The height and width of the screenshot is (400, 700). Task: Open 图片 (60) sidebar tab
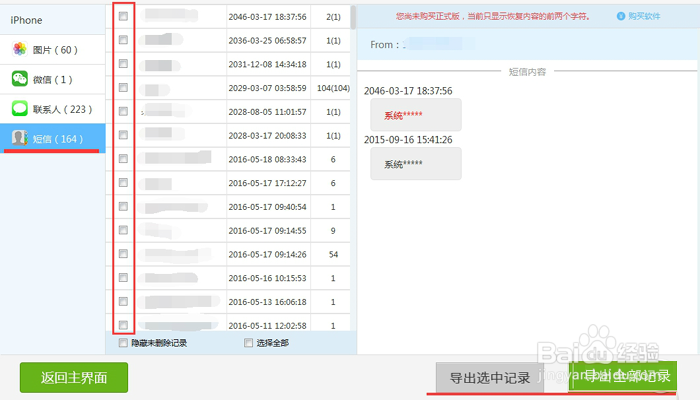53,50
